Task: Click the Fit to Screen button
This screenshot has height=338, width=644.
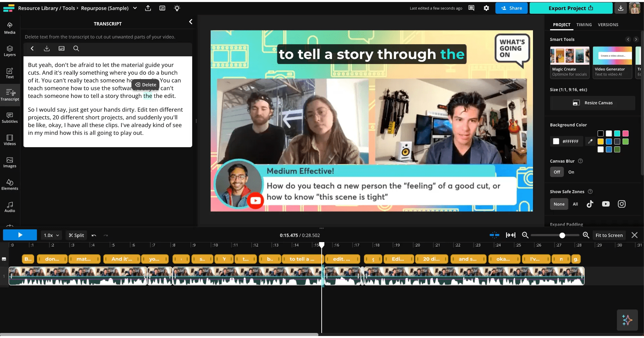Action: pyautogui.click(x=609, y=235)
